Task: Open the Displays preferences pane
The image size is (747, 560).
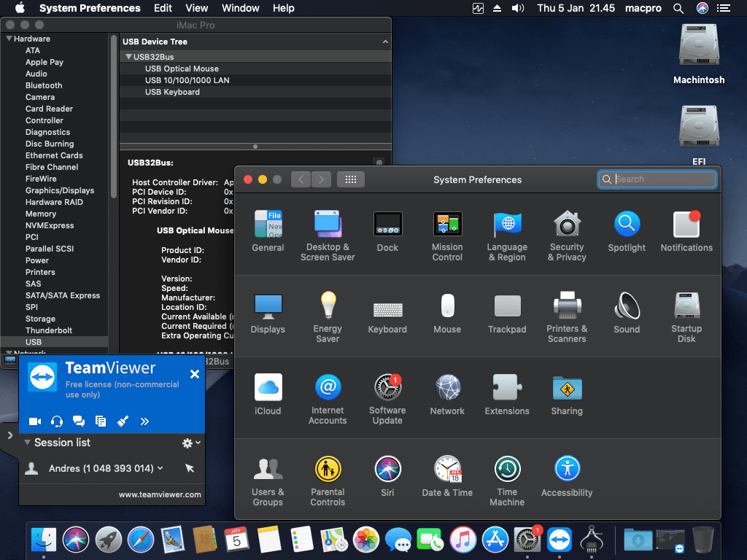Action: pos(268,313)
